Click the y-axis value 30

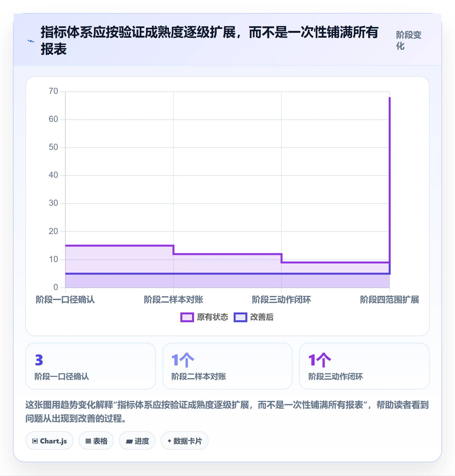tap(53, 203)
